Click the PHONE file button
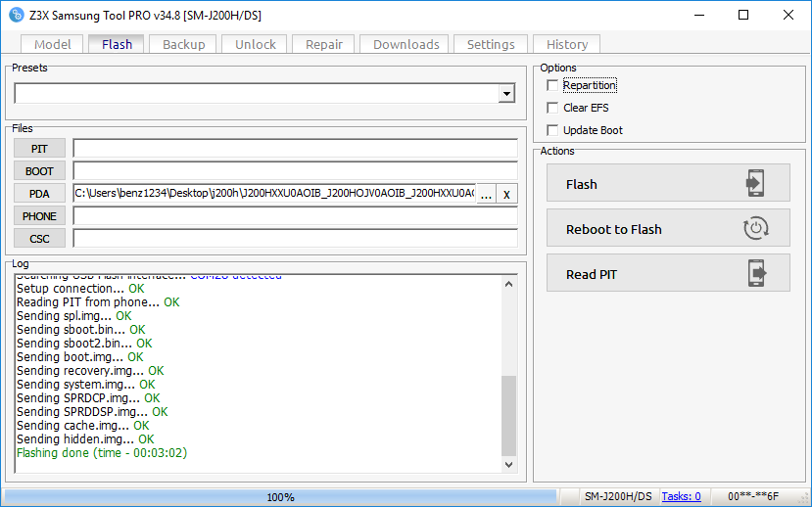The width and height of the screenshot is (812, 507). (39, 215)
